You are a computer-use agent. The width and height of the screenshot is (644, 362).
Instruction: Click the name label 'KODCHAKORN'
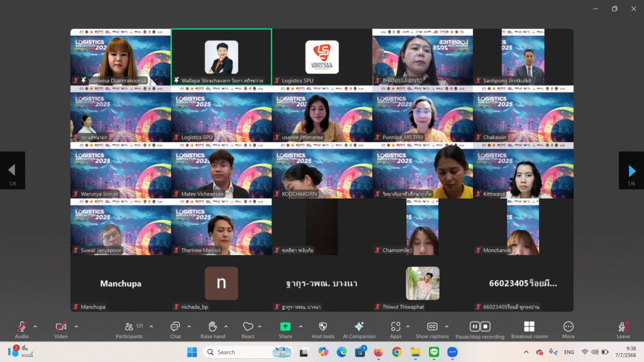[299, 194]
